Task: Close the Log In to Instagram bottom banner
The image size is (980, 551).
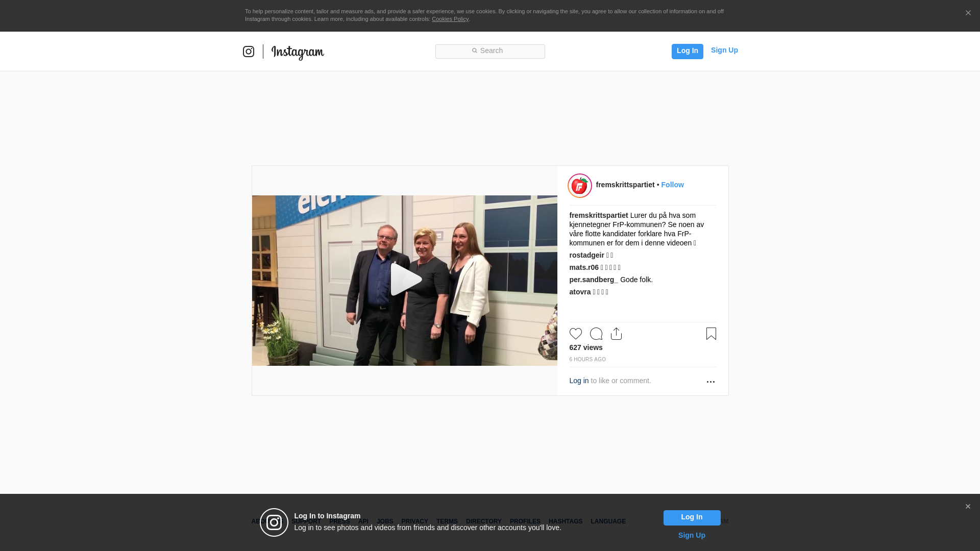Action: click(968, 507)
